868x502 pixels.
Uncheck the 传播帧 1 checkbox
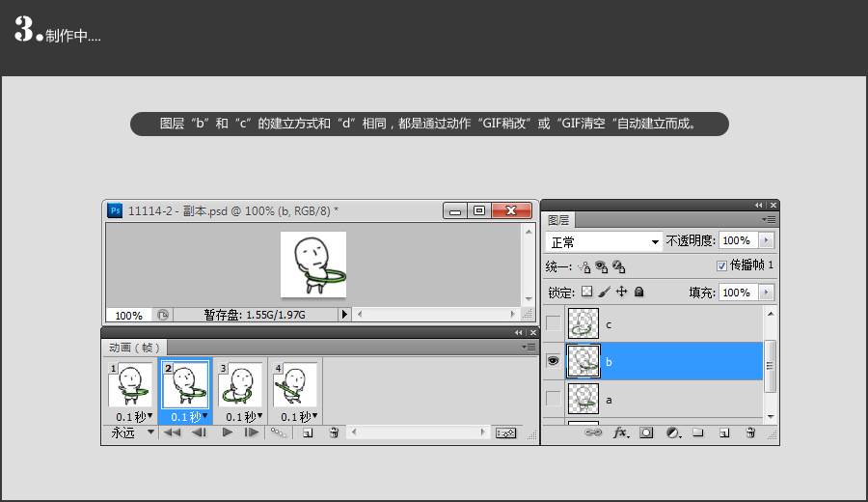coord(721,265)
